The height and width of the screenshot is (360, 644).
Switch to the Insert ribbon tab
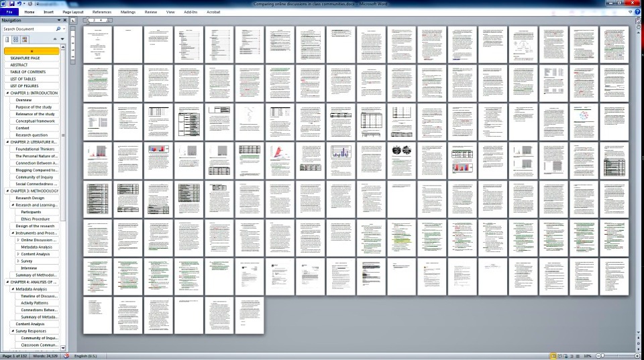pos(48,12)
